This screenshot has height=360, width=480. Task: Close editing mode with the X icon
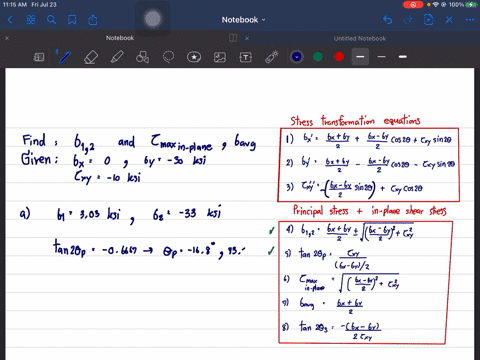[x=449, y=20]
